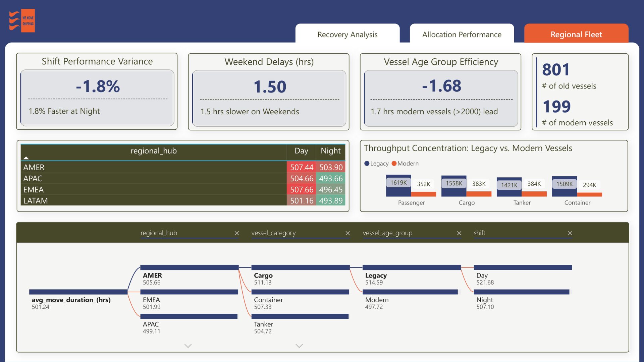Click the Day column header
The width and height of the screenshot is (644, 362).
[x=301, y=151]
